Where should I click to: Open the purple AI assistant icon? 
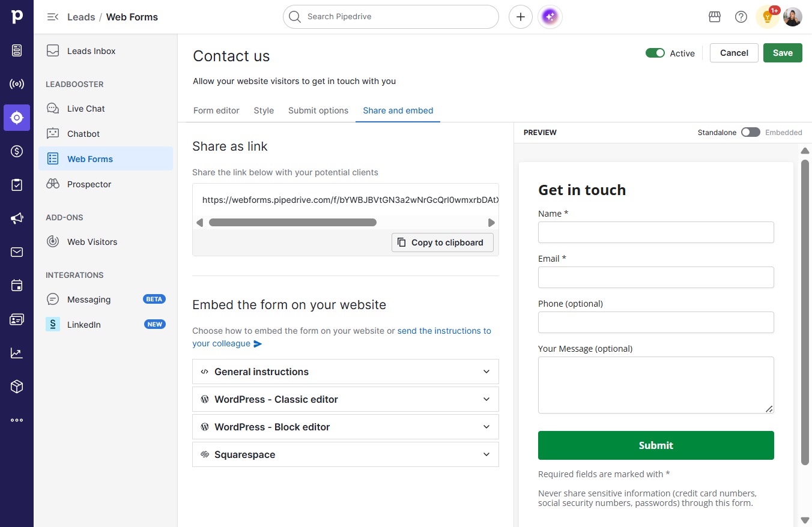tap(551, 17)
